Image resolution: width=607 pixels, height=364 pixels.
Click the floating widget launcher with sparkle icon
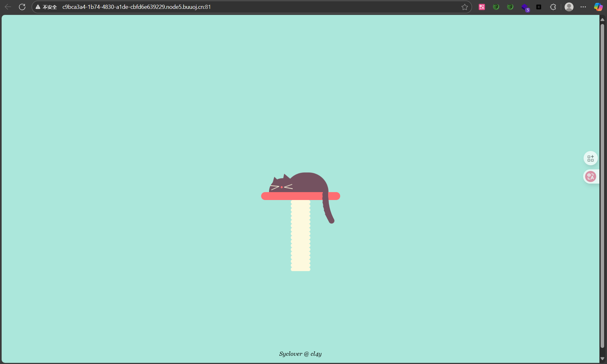pyautogui.click(x=591, y=158)
